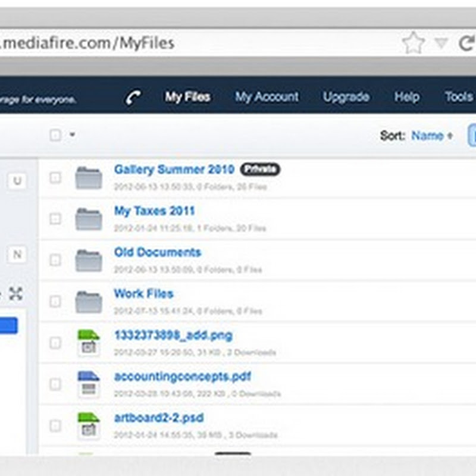The image size is (476, 476).
Task: Open the My Taxes 2011 folder link
Action: [x=154, y=211]
